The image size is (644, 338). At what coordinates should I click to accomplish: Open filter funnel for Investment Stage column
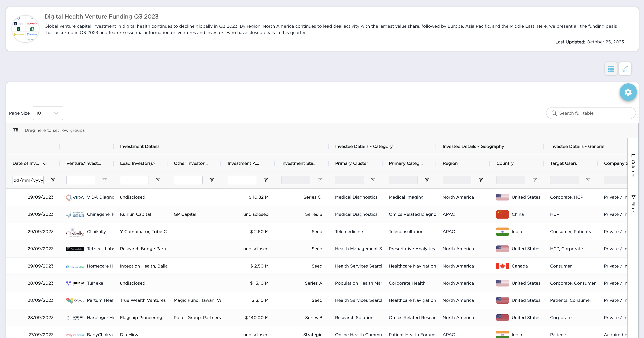[319, 180]
